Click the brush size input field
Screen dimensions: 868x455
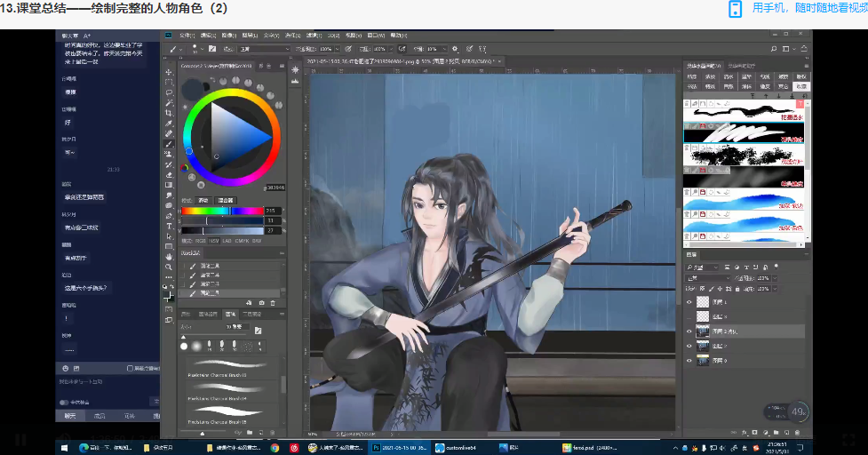tap(236, 326)
